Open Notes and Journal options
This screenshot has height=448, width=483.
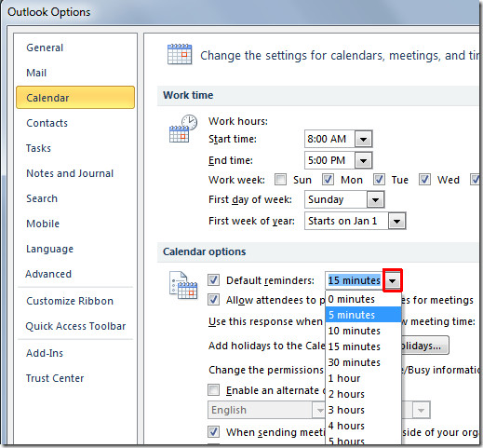tap(70, 173)
